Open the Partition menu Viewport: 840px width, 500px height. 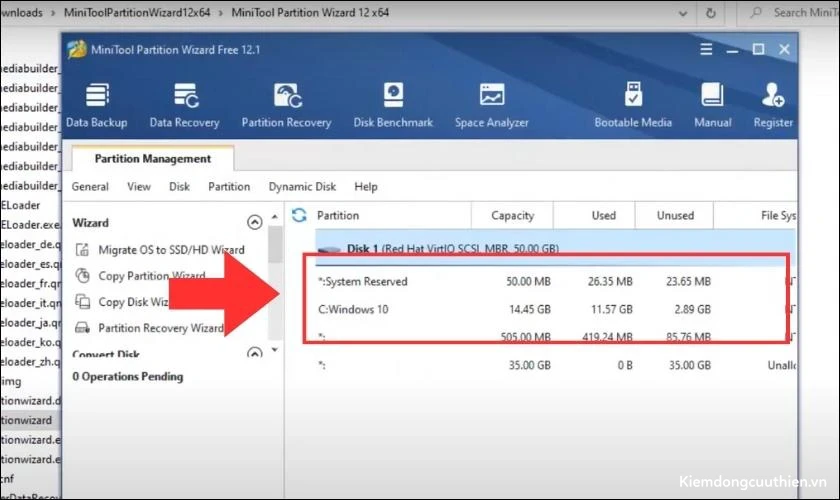pos(229,186)
